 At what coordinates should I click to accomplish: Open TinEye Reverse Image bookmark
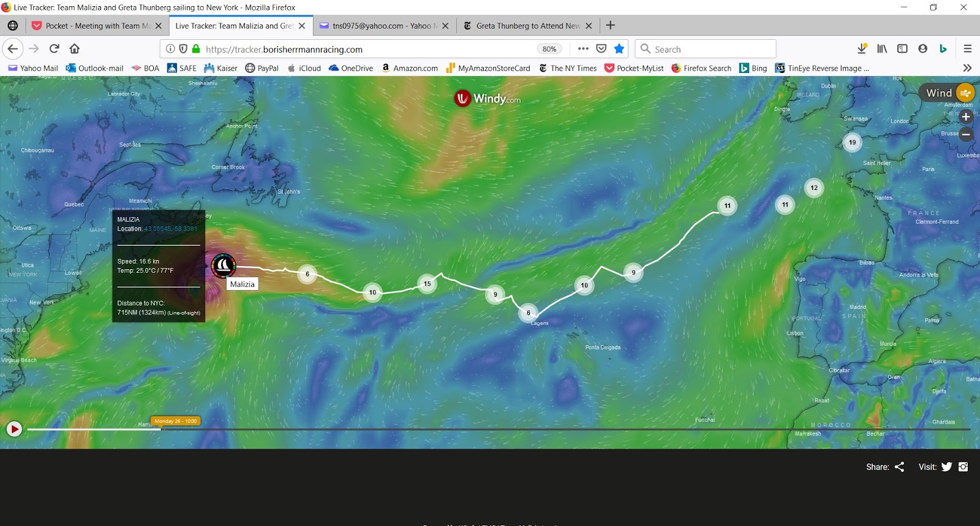822,68
